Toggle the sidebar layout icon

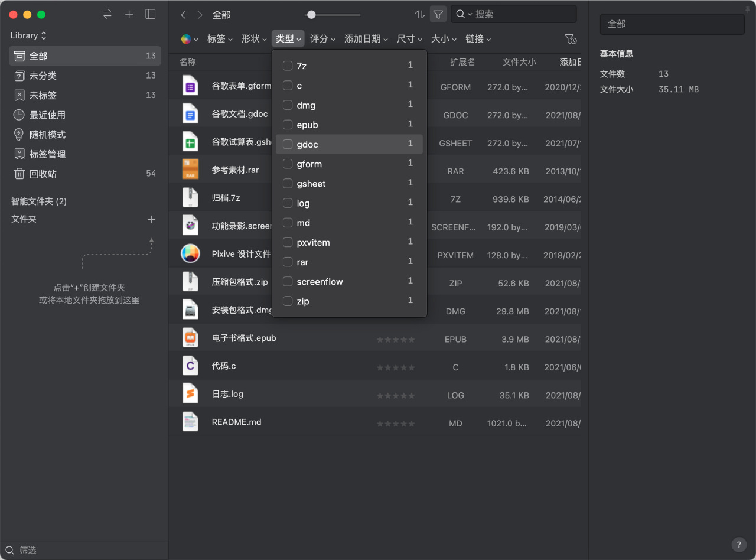click(x=151, y=14)
